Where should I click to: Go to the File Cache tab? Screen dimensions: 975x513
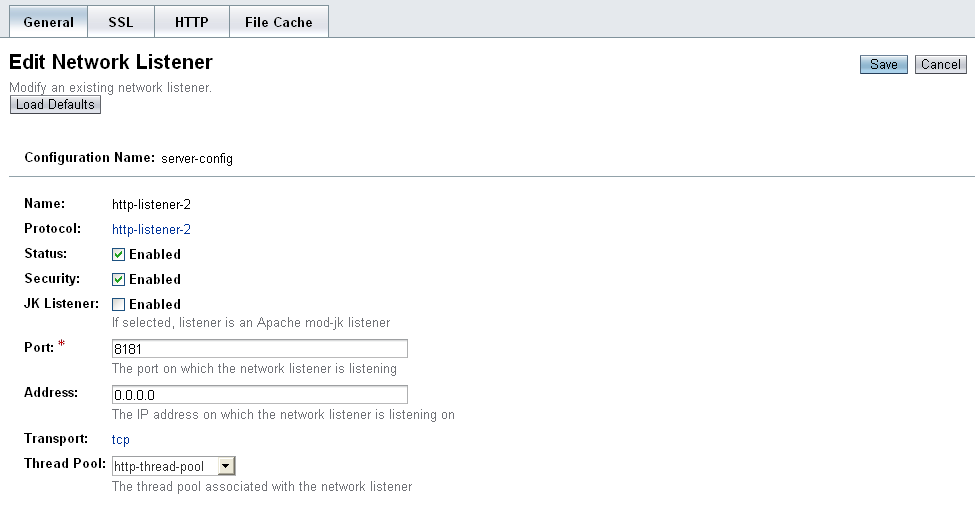[x=279, y=22]
